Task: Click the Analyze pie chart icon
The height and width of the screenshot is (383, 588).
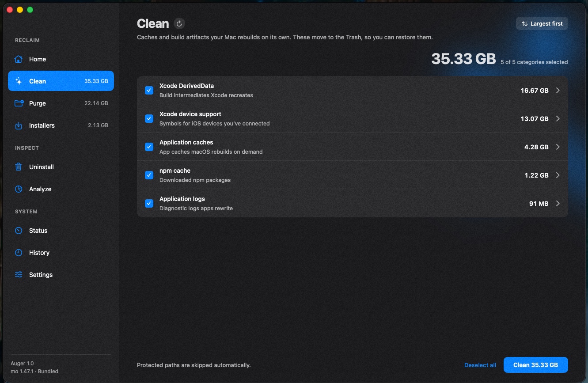Action: point(19,189)
